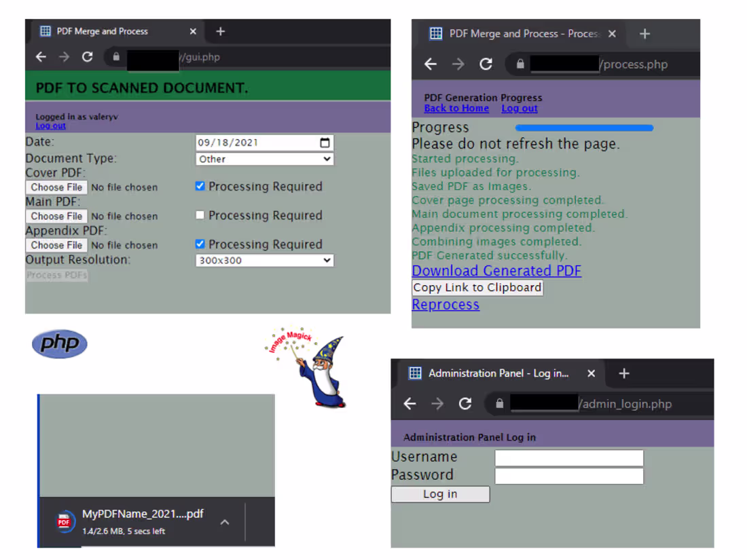This screenshot has width=747, height=560.
Task: Enable Processing Required for Main PDF
Action: (200, 215)
